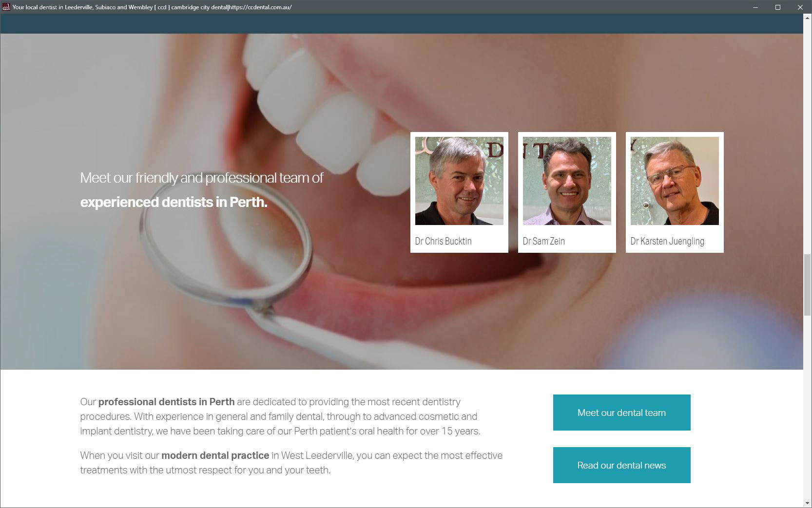Click the scrollbar down arrow
The height and width of the screenshot is (508, 812).
point(808,503)
